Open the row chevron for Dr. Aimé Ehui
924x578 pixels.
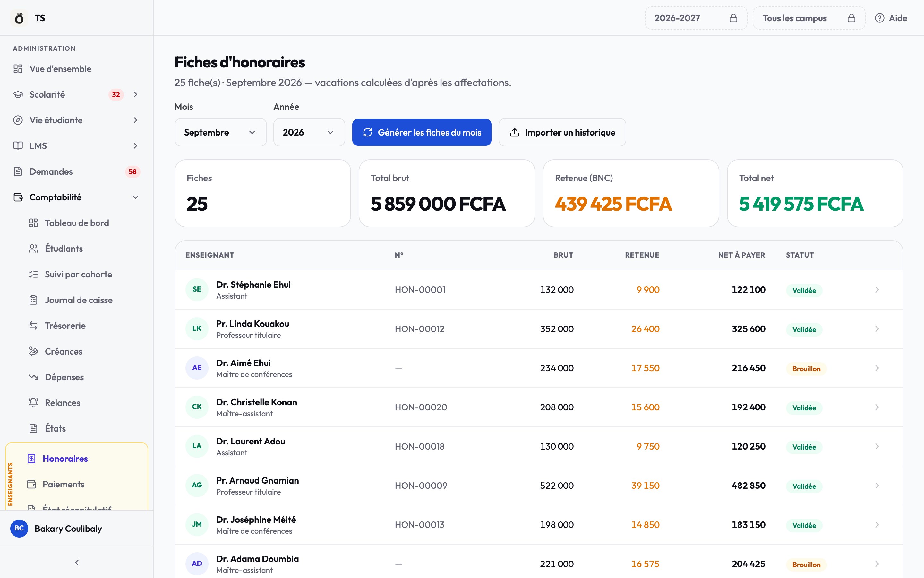877,368
